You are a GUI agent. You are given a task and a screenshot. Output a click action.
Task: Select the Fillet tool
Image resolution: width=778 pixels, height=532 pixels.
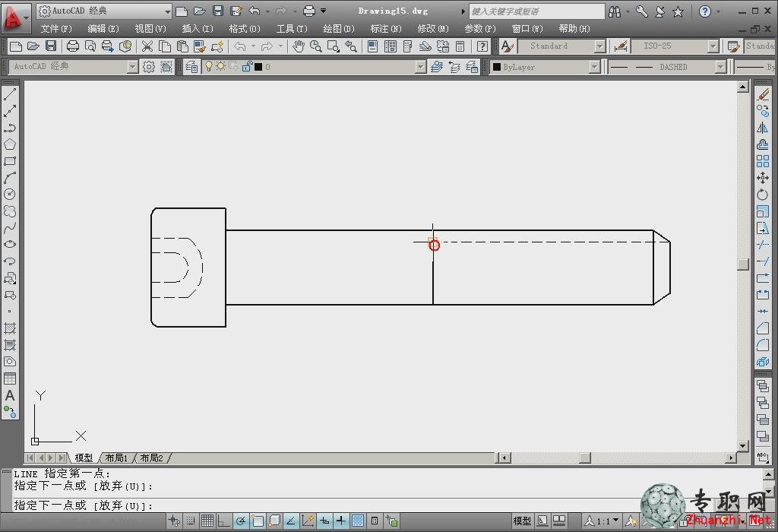click(x=763, y=345)
